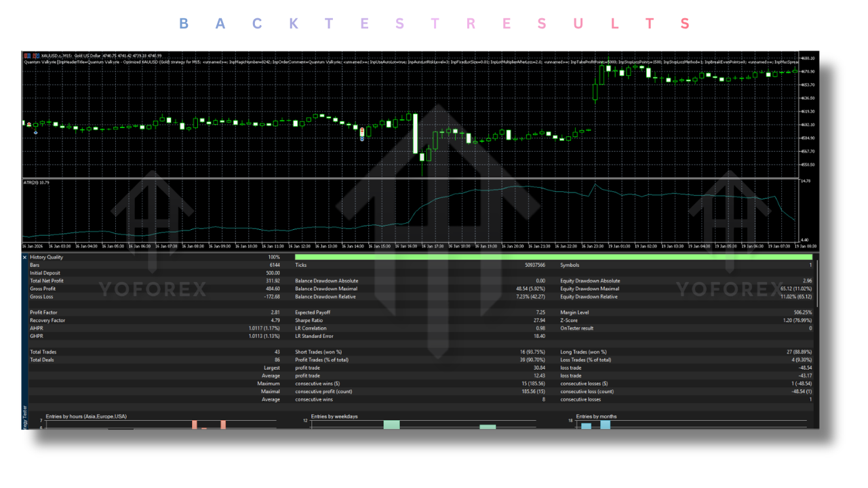Click the blue trade entry arrows on the chart
This screenshot has width=868, height=488.
(361, 138)
